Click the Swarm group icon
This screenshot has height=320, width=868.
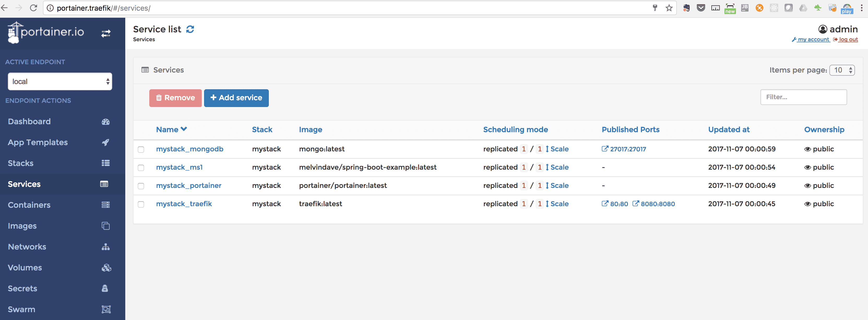106,309
